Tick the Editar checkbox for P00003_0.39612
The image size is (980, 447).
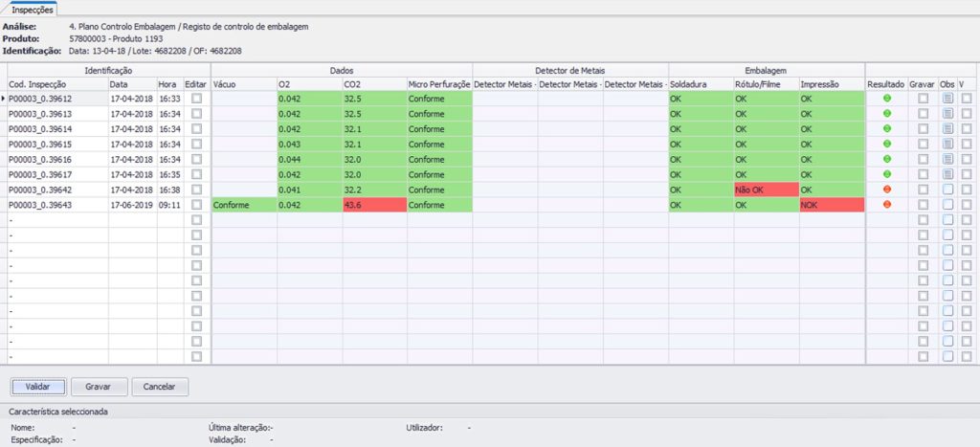(x=197, y=99)
